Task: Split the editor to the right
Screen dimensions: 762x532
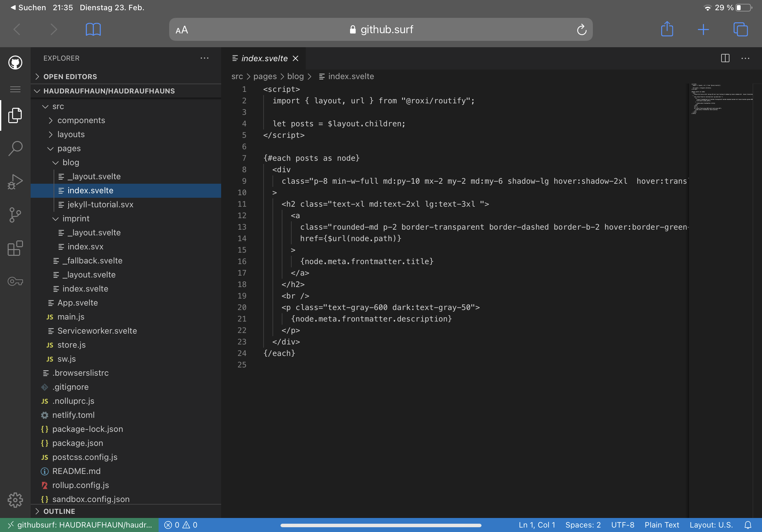Action: 725,58
